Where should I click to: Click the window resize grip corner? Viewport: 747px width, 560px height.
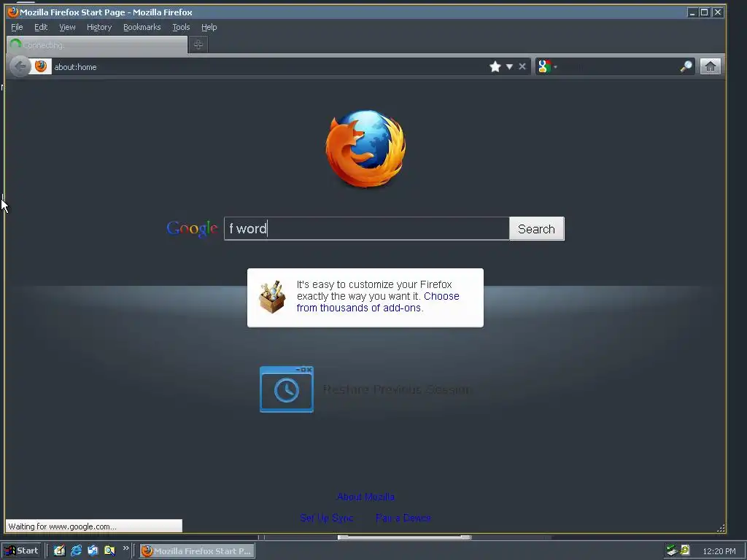(721, 528)
